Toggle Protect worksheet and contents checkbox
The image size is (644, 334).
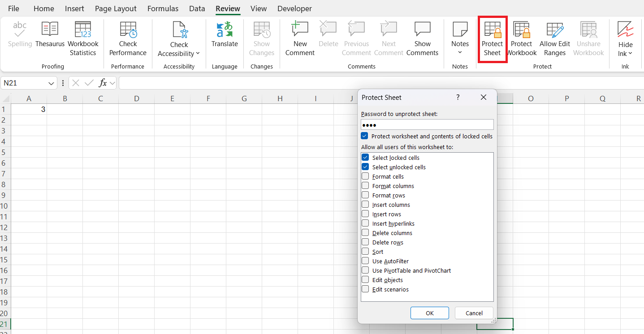(364, 136)
